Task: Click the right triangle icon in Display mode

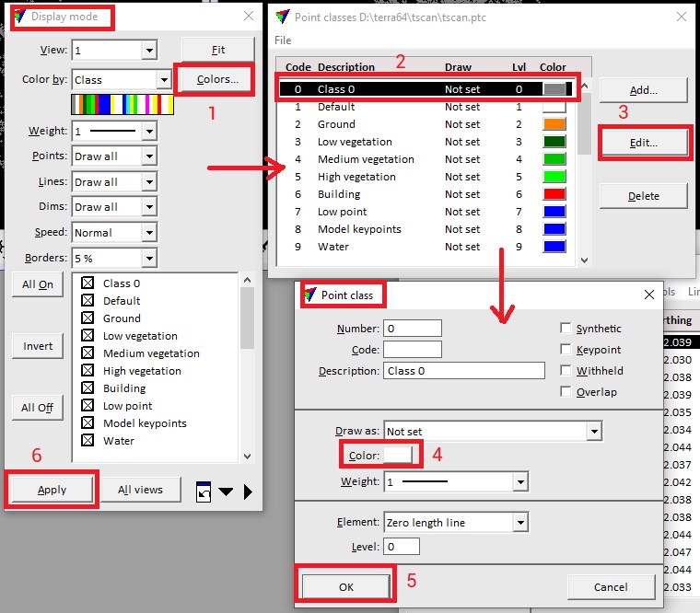Action: [248, 492]
